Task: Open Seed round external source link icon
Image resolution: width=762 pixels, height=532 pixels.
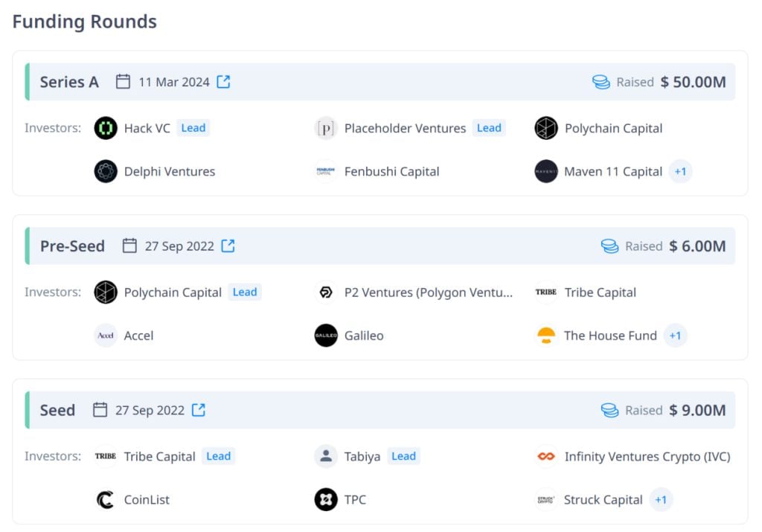Action: coord(199,410)
